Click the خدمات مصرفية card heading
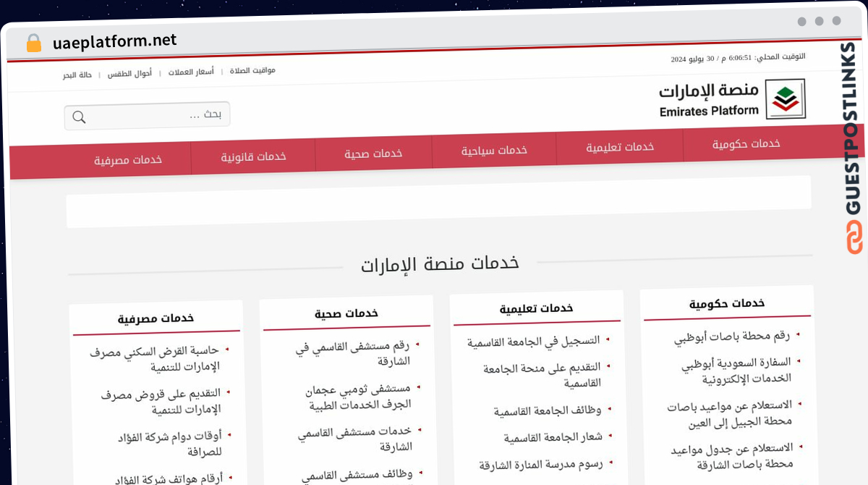 click(x=156, y=319)
